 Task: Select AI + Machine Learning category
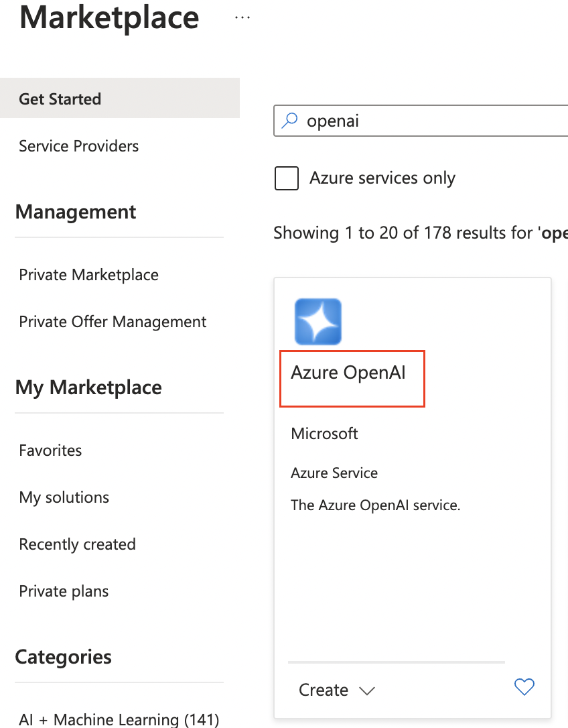coord(119,719)
